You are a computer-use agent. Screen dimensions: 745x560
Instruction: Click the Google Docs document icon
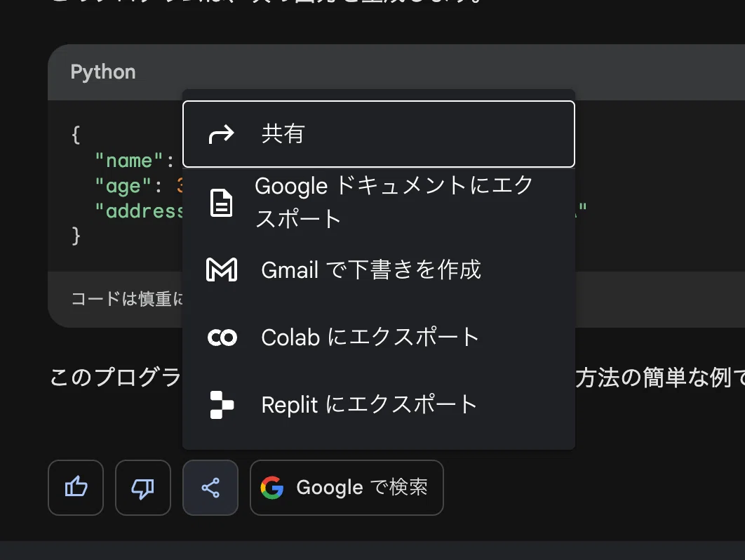point(222,203)
